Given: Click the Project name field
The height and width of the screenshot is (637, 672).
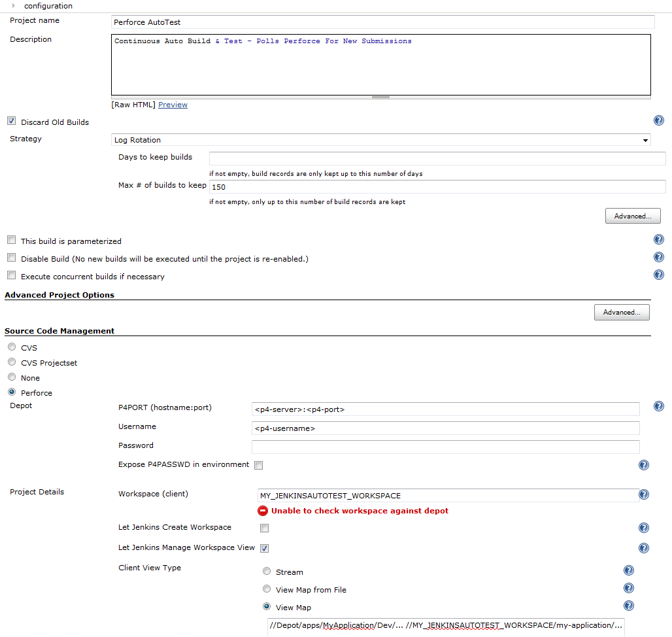Looking at the screenshot, I should click(x=382, y=22).
